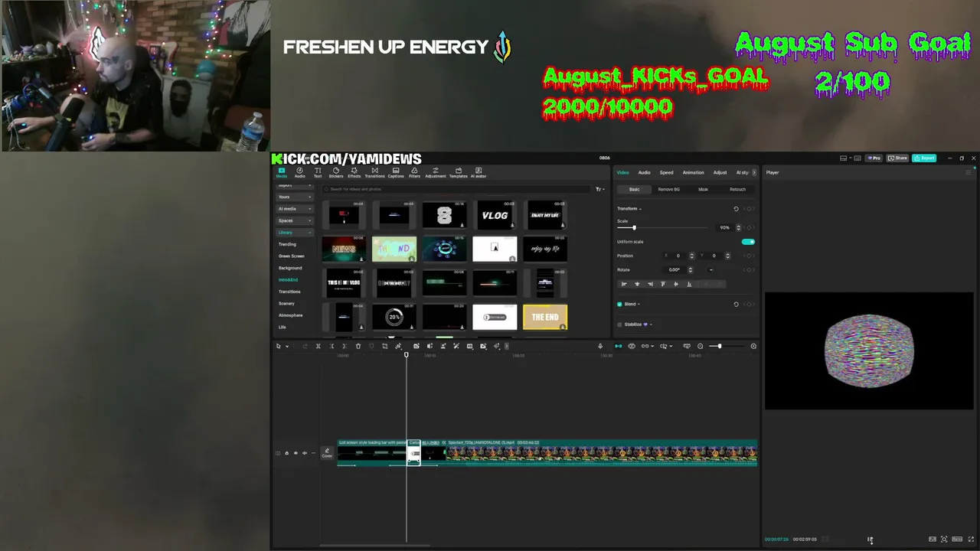Image resolution: width=980 pixels, height=551 pixels.
Task: Adjust the Scale slider handle
Action: [x=634, y=227]
